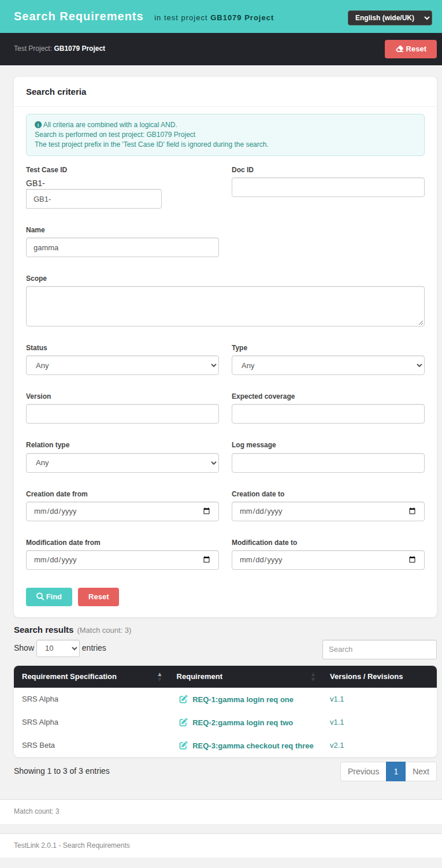
Task: Click into the Scope text area
Action: point(225,306)
